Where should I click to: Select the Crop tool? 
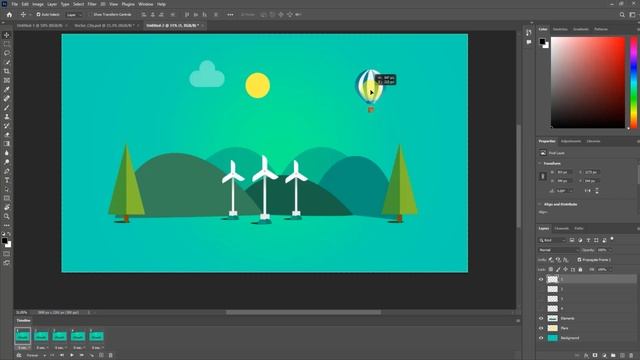(7, 71)
